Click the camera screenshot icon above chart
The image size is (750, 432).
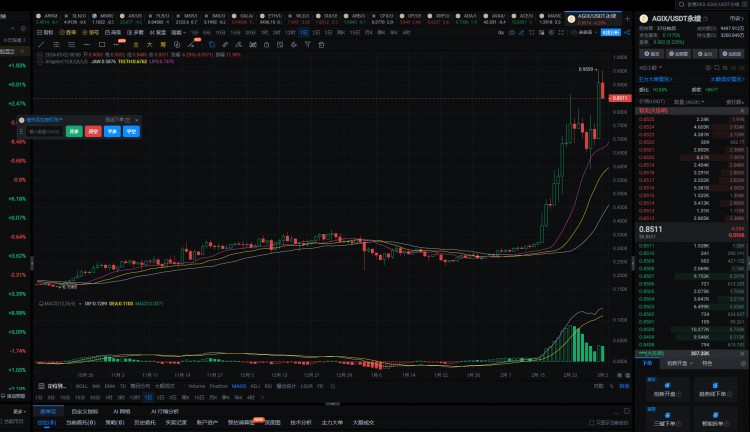[512, 33]
